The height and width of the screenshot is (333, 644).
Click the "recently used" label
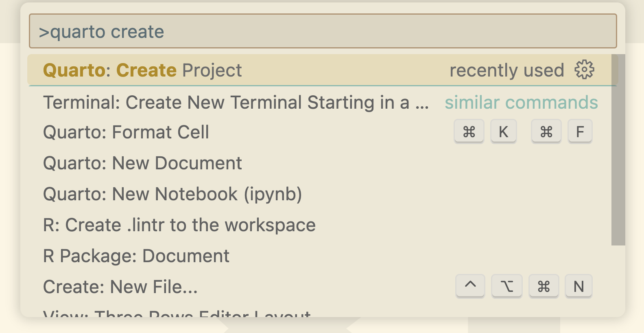pos(506,70)
